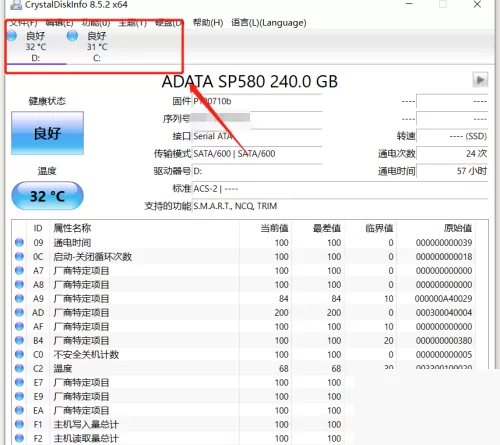Screen dimensions: 500x445
Task: Click status dot in row A7
Action: [x=19, y=270]
